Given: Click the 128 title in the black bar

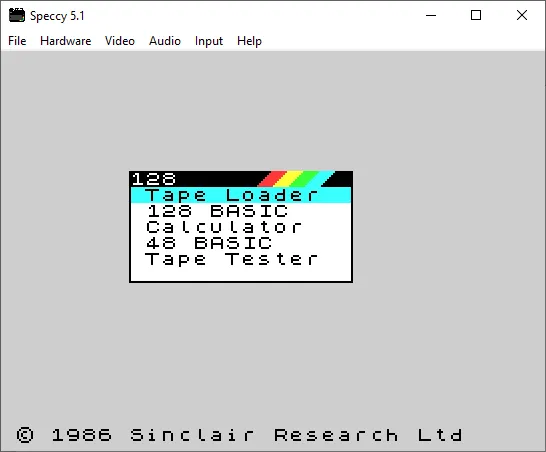Looking at the screenshot, I should coord(154,179).
